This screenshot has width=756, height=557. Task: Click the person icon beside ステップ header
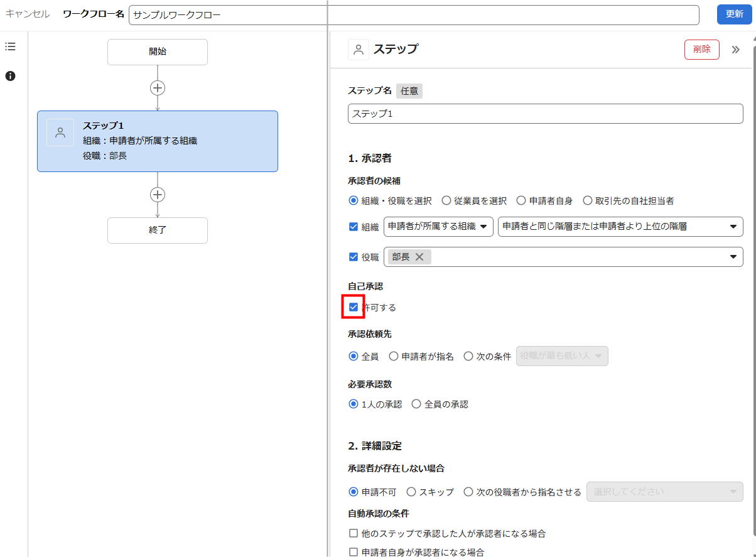pos(359,50)
